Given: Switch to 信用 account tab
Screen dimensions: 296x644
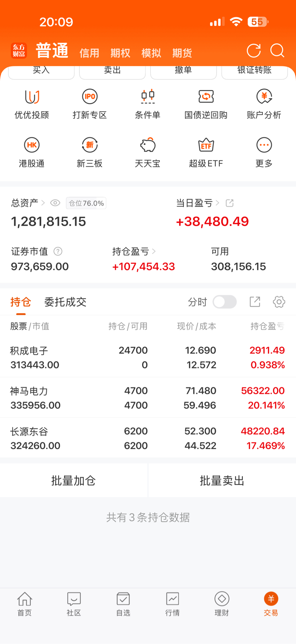Looking at the screenshot, I should pos(89,53).
